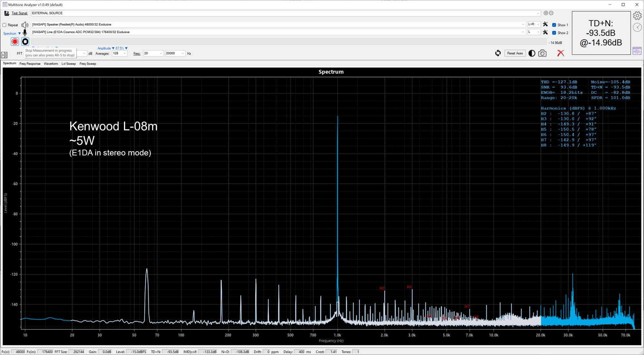The width and height of the screenshot is (644, 355).
Task: Click the red X clear icon
Action: click(x=561, y=53)
